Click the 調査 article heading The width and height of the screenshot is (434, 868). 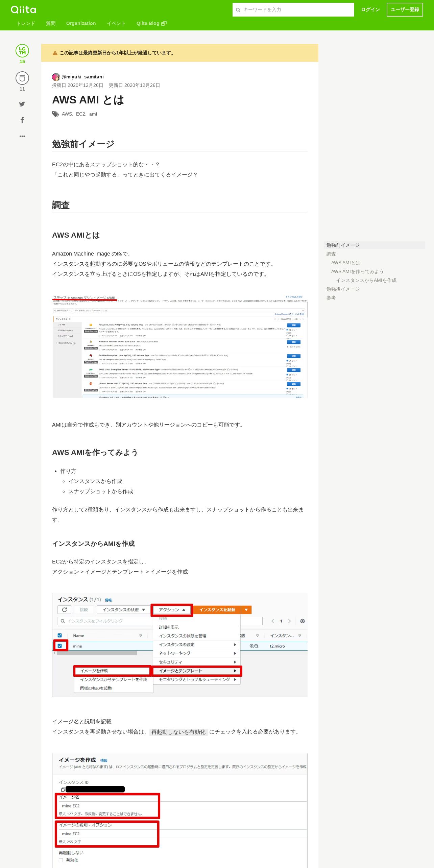(x=61, y=205)
